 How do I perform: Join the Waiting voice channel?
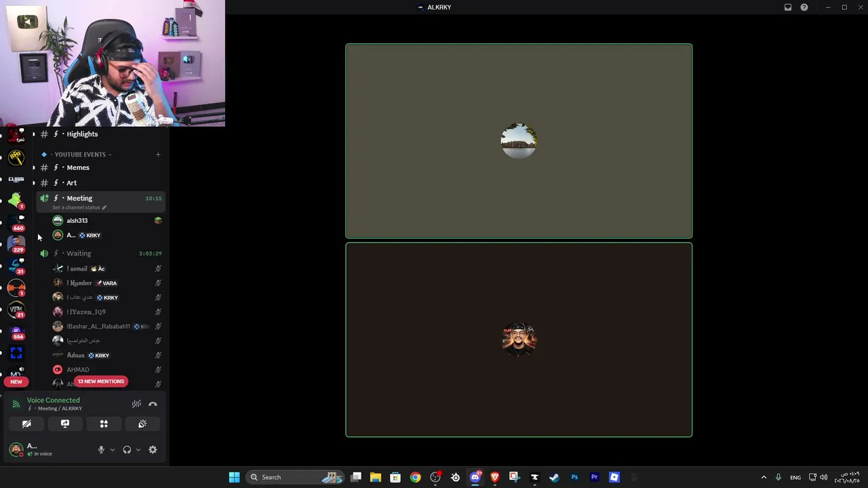[x=101, y=253]
